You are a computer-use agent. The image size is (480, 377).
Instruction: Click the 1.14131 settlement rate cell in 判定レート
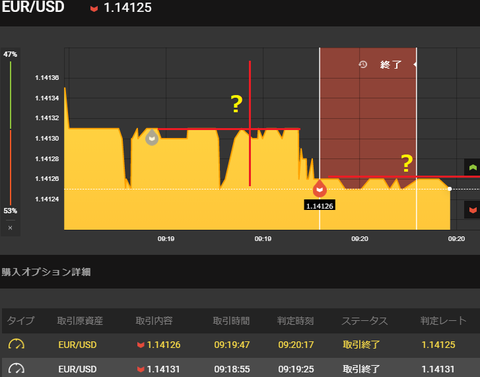pos(438,369)
